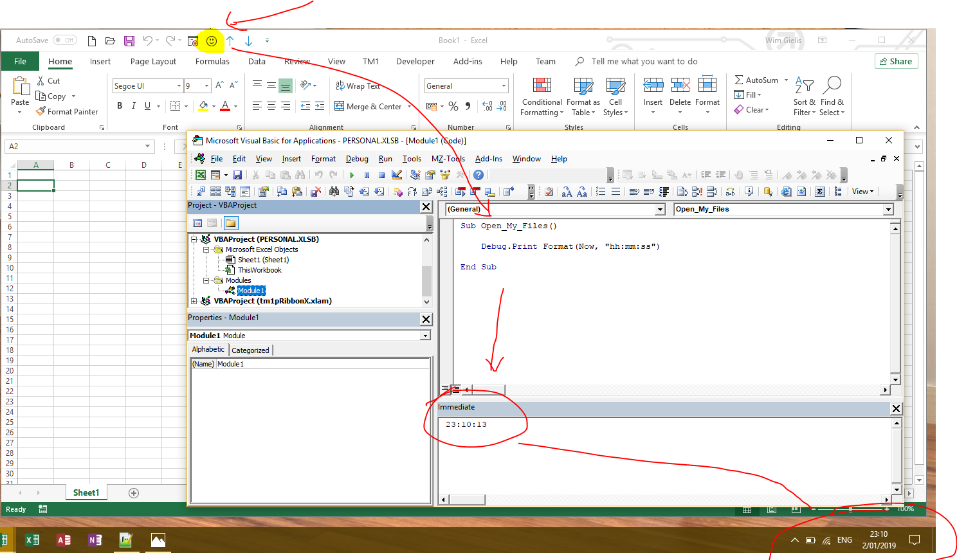The image size is (957, 560).
Task: Select the Categorized tab in Properties
Action: [x=250, y=350]
